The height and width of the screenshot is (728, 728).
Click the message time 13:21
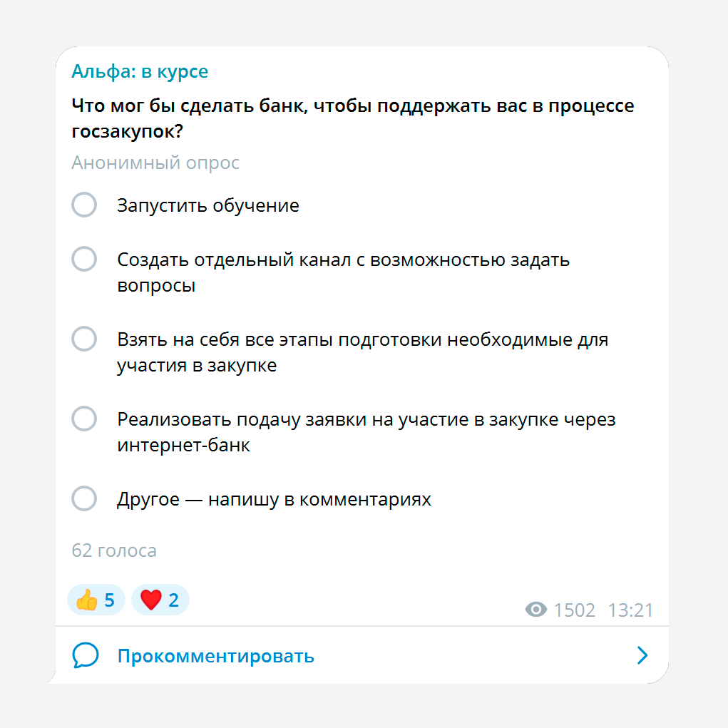coord(630,610)
